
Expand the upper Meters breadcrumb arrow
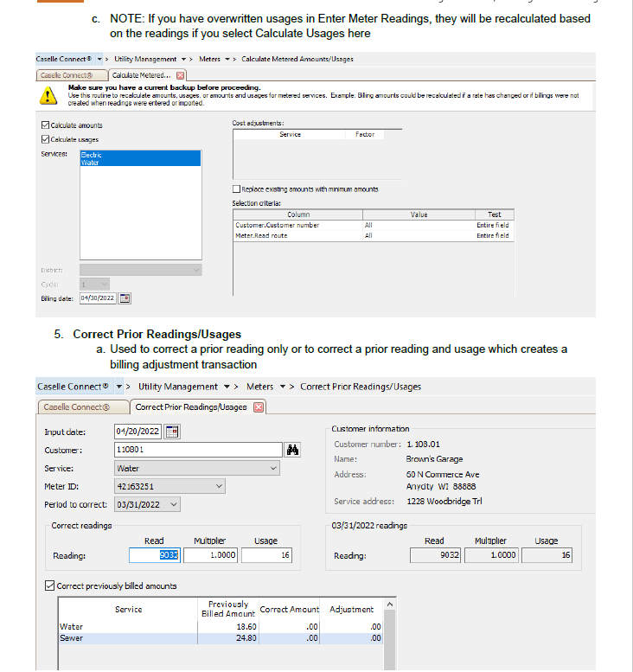pyautogui.click(x=227, y=59)
